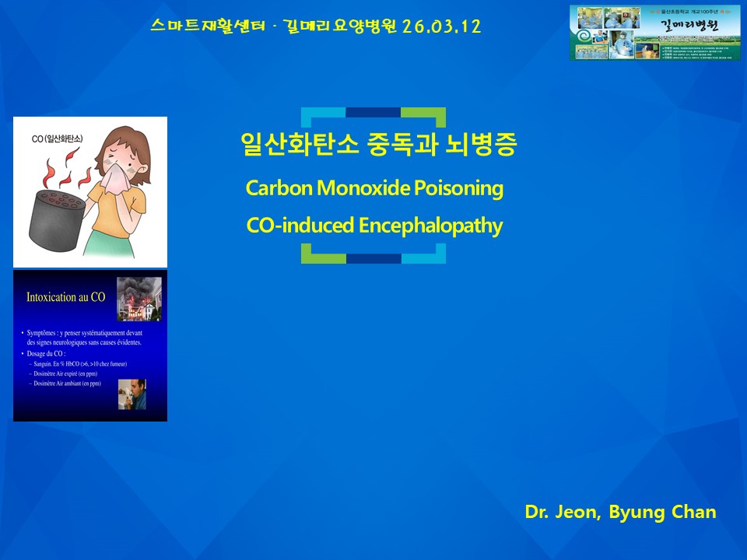747x560 pixels.
Task: Click the bottom decorative bracket below the subtitle
Action: [x=373, y=254]
